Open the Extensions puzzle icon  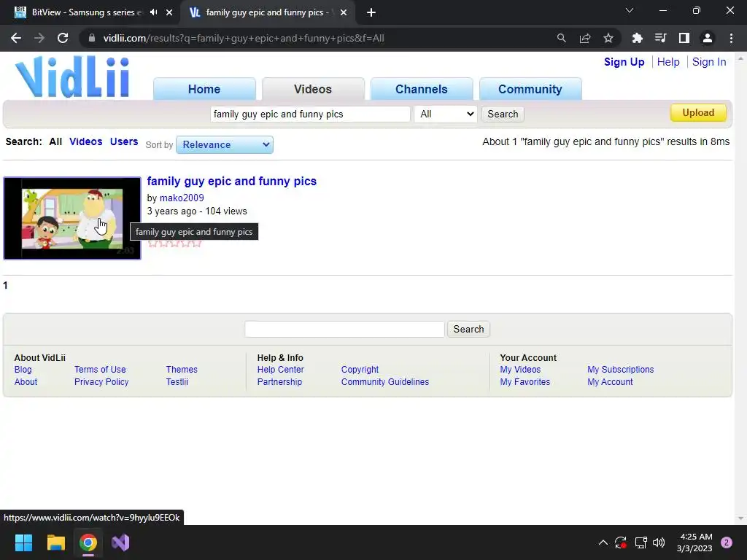(x=637, y=38)
